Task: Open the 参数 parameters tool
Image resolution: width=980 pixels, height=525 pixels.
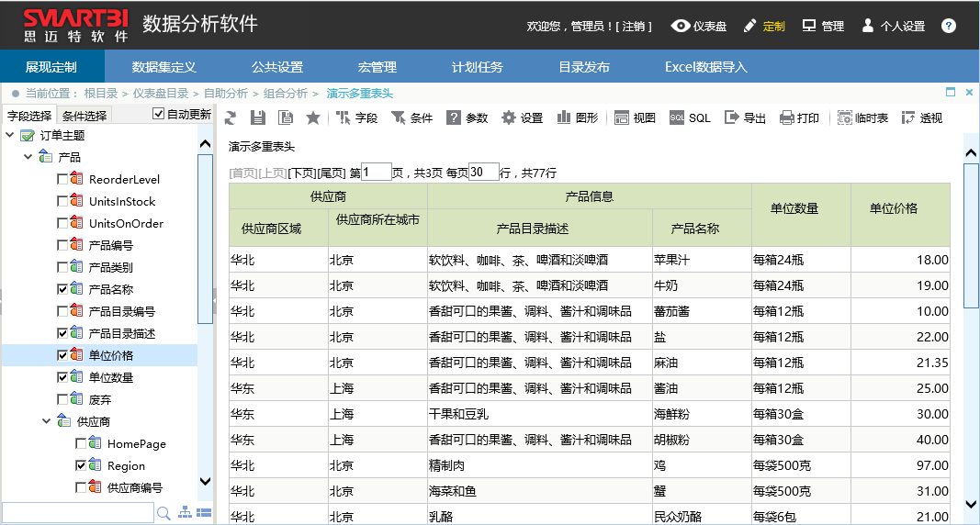Action: [x=467, y=118]
